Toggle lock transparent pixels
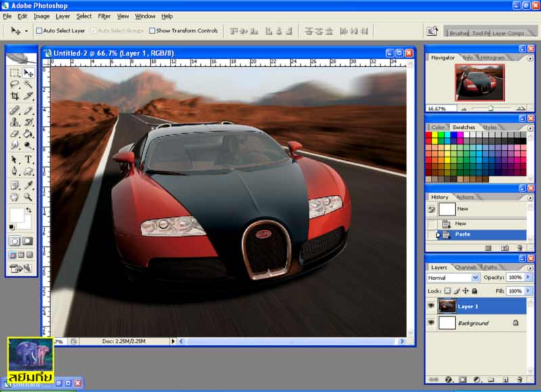Screen dimensions: 541x392 click(447, 291)
